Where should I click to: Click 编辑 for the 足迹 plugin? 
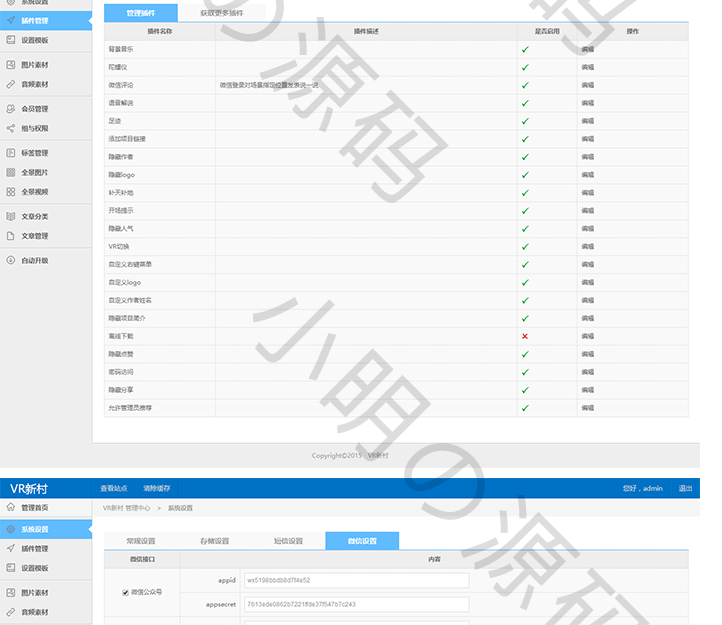tap(588, 121)
